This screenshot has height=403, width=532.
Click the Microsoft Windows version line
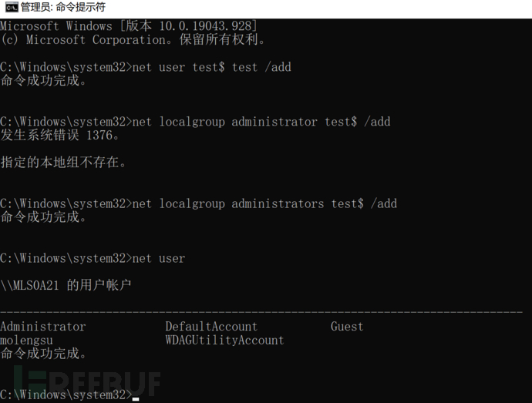click(x=129, y=25)
